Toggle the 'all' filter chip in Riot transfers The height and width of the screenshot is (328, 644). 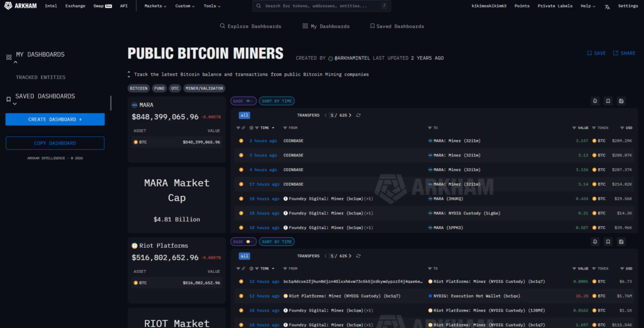pos(244,256)
